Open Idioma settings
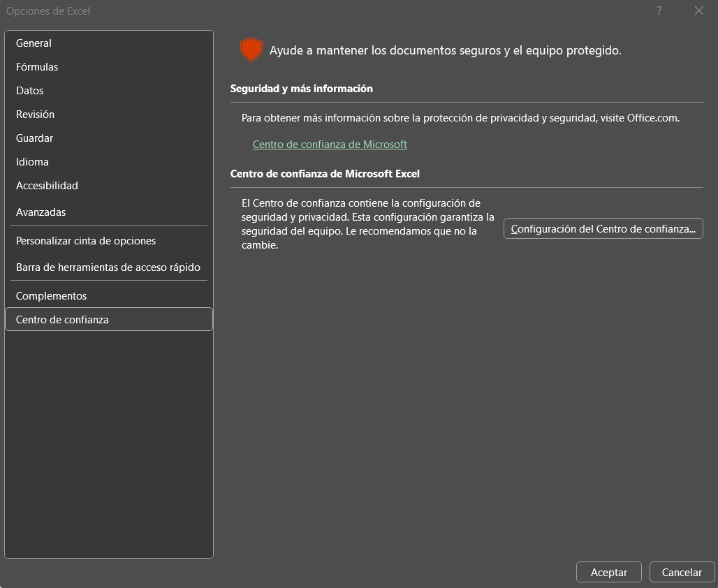Image resolution: width=718 pixels, height=588 pixels. [108, 162]
